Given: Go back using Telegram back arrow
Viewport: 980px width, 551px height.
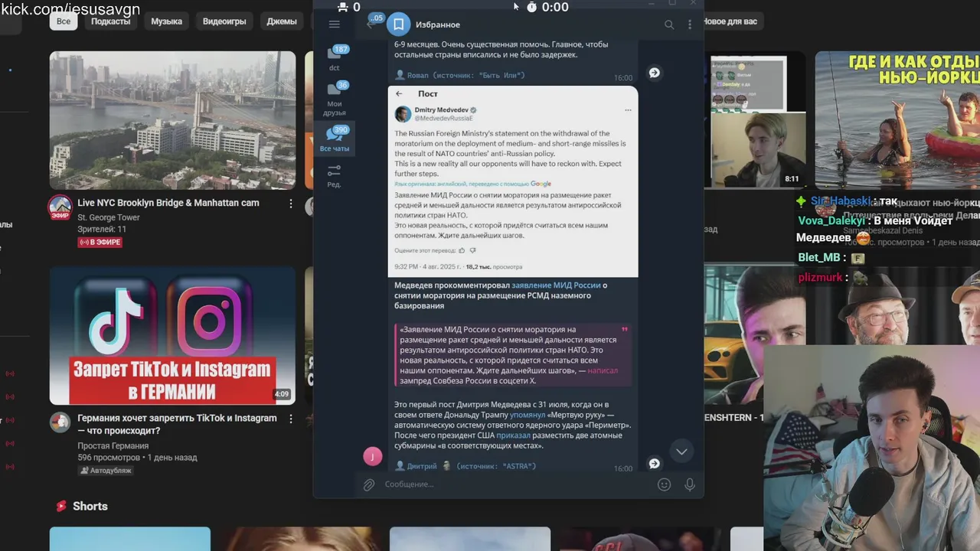Looking at the screenshot, I should point(371,24).
